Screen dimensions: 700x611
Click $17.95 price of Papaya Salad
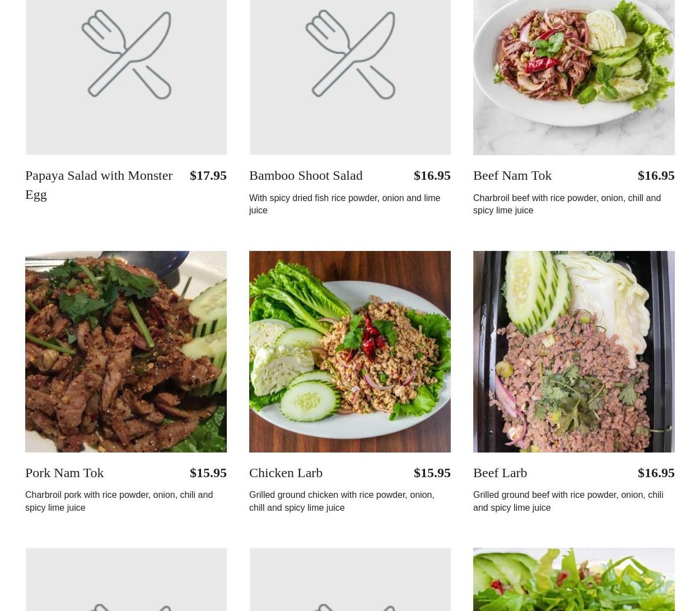click(208, 175)
